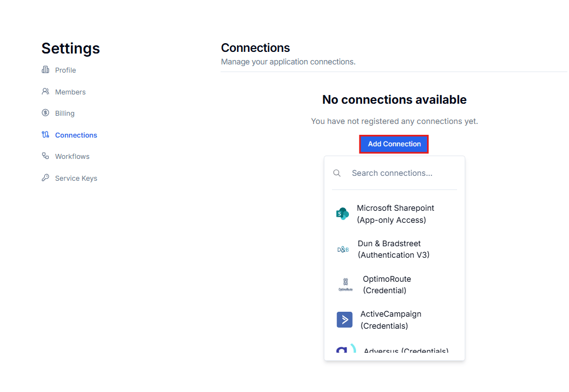
Task: Click the Dun & Bradstreet D&B logo
Action: coord(343,250)
